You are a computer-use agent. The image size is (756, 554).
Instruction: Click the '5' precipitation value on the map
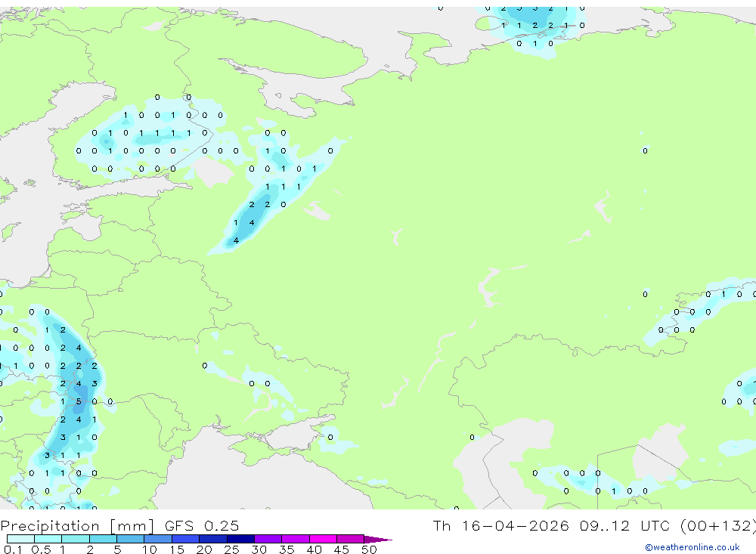pos(78,401)
